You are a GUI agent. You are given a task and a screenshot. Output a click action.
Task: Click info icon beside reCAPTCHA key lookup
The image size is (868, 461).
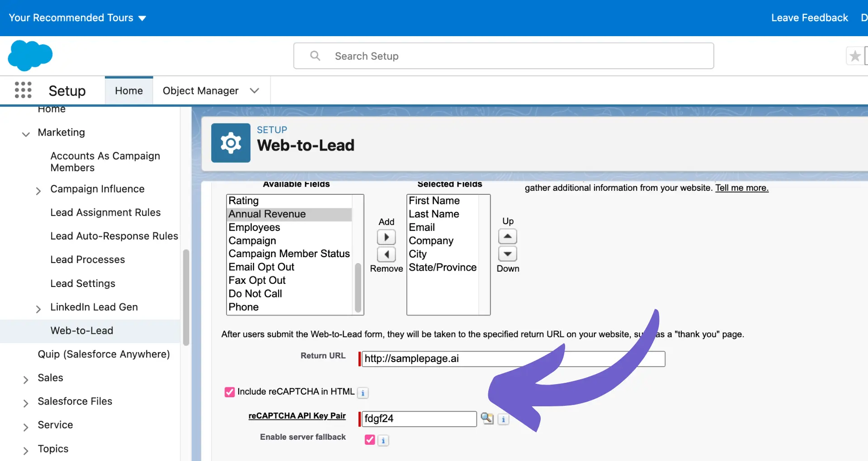coord(503,419)
